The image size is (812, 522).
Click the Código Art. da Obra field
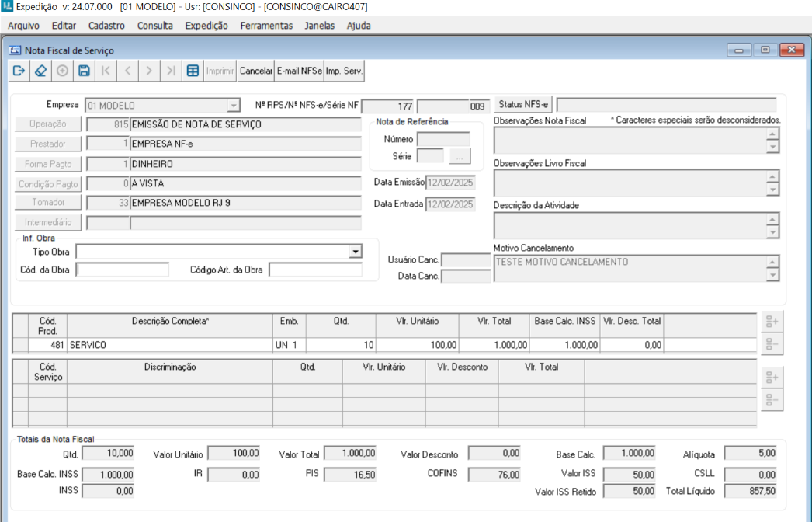click(315, 270)
